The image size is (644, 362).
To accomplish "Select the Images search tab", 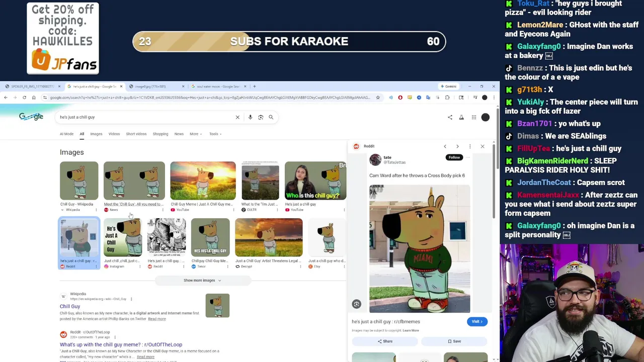I will coord(96,134).
